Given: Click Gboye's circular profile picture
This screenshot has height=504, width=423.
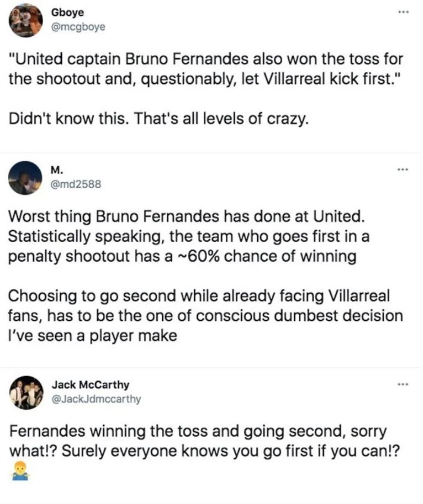Looking at the screenshot, I should pyautogui.click(x=24, y=17).
